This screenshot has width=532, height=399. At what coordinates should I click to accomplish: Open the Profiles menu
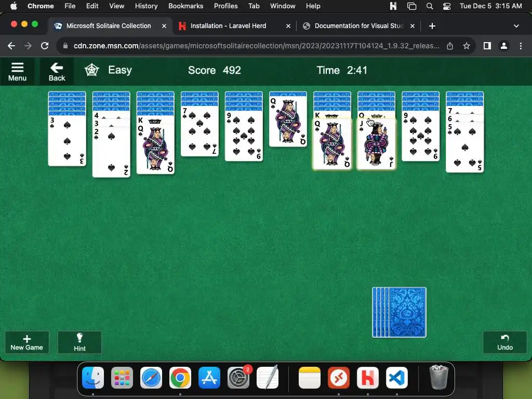[225, 6]
